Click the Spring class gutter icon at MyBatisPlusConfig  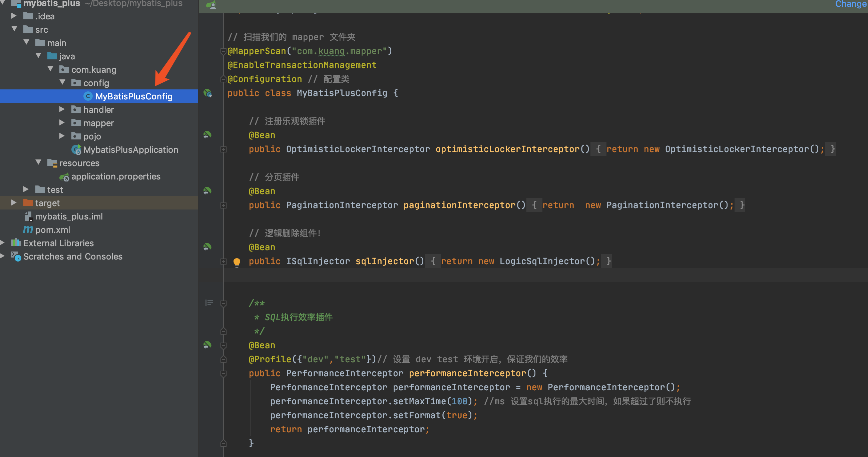click(x=207, y=93)
